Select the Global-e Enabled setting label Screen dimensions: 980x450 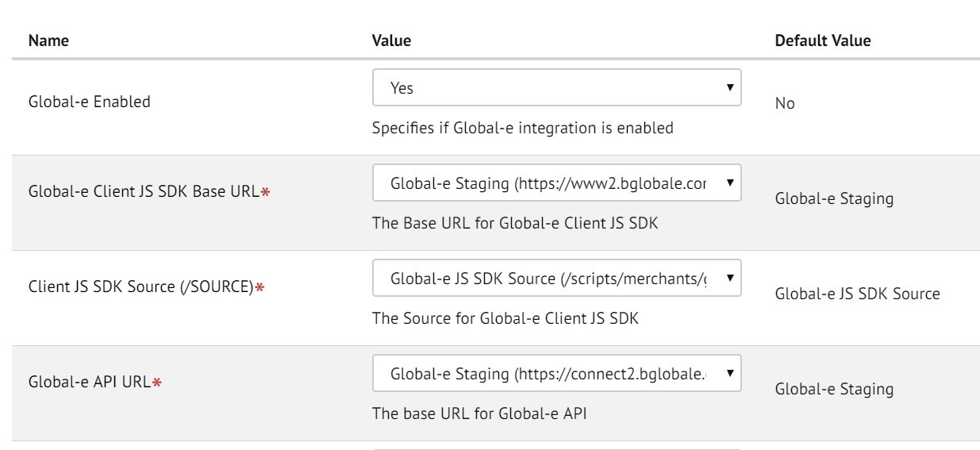(x=90, y=102)
